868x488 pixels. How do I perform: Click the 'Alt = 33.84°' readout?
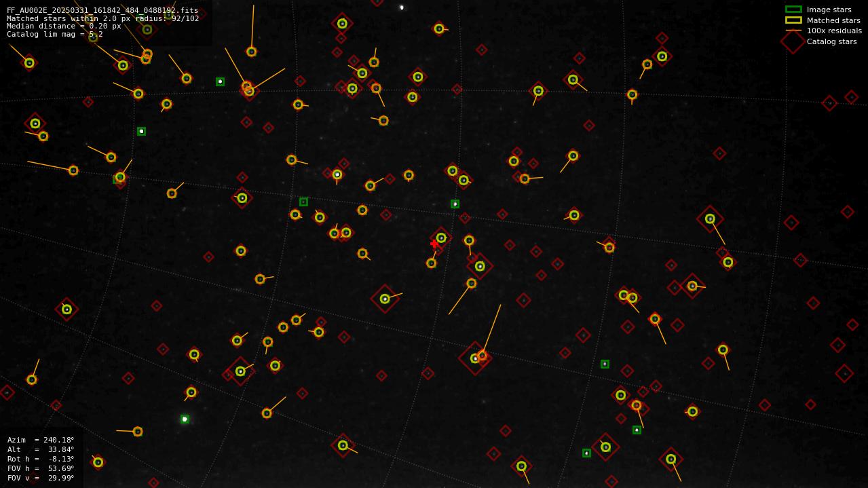(41, 449)
